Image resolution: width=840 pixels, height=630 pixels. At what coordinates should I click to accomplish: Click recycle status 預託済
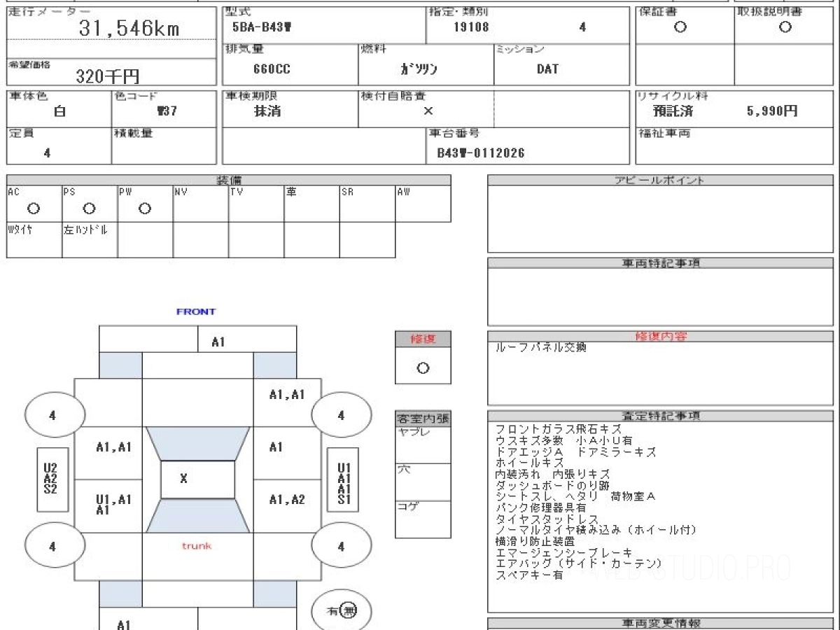click(x=673, y=111)
